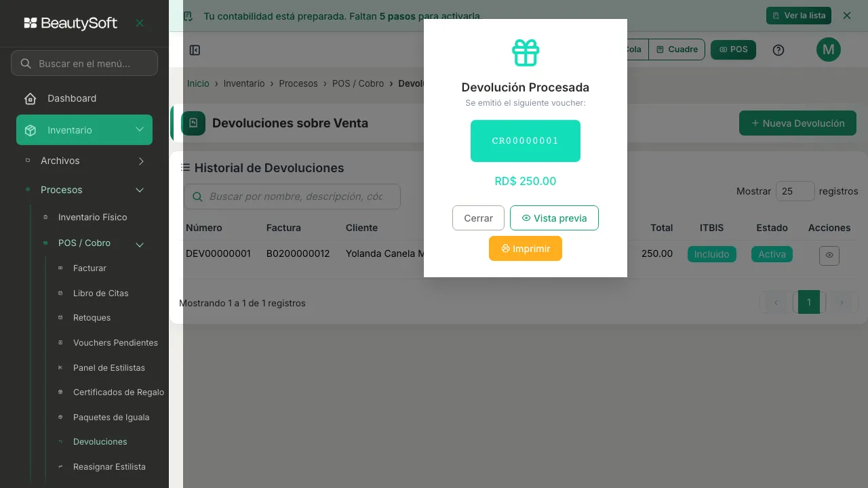Open Vista previa of the voucher
The image size is (868, 488).
[x=554, y=218]
